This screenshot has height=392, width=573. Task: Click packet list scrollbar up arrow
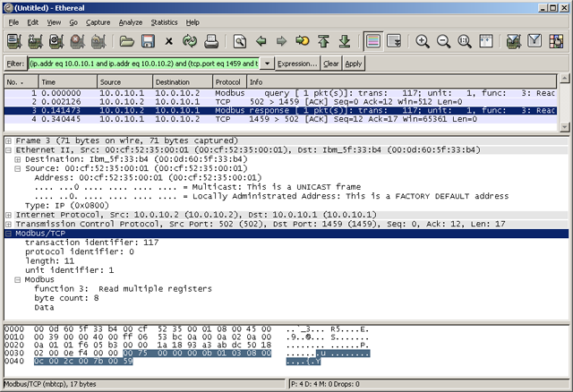(x=564, y=78)
